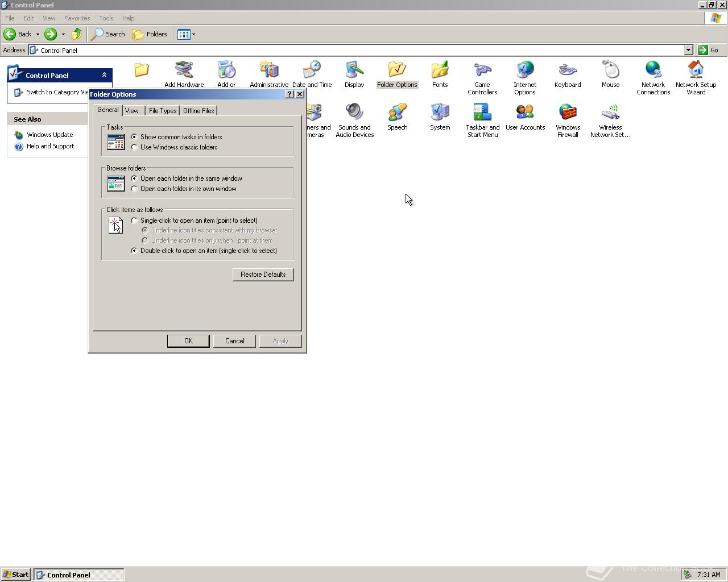Viewport: 728px width, 582px height.
Task: Open Administrative Tools icon
Action: (269, 74)
